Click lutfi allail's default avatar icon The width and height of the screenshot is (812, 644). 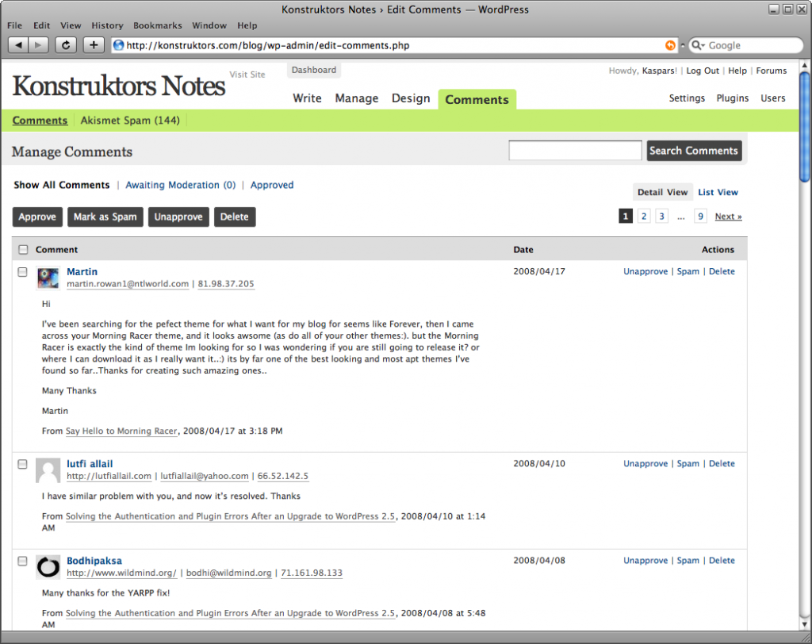point(48,470)
